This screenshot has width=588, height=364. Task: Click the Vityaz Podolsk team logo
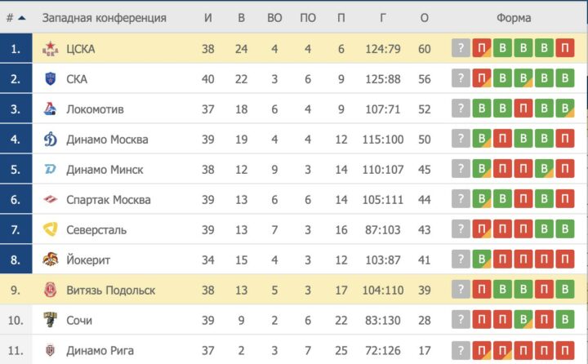[x=50, y=291]
